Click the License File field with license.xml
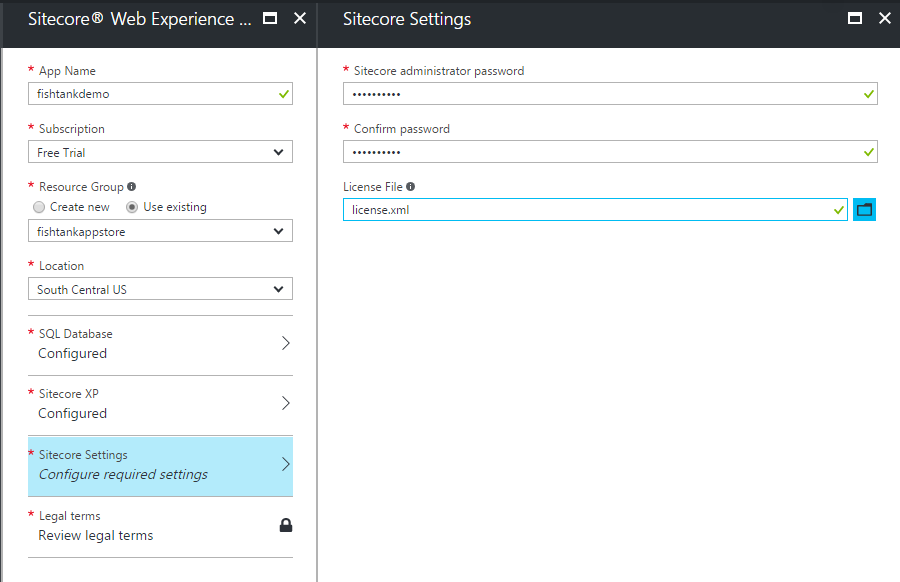900x582 pixels. (x=595, y=209)
